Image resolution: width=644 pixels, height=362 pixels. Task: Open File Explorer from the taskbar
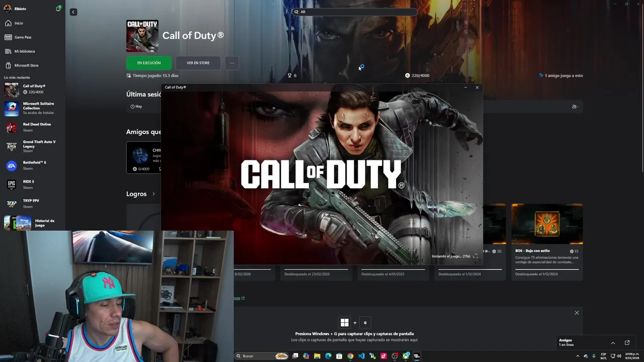(317, 356)
